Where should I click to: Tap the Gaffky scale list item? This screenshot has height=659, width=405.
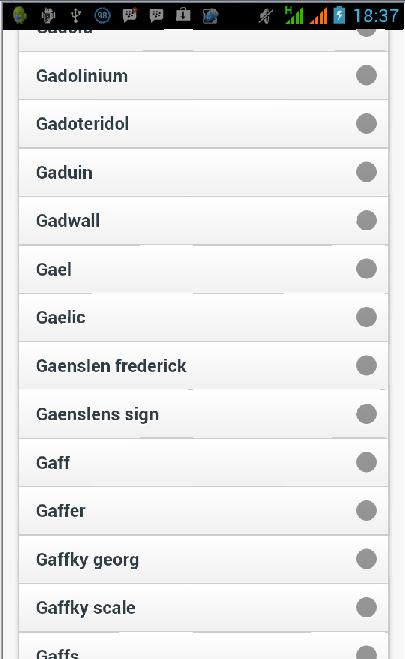[203, 608]
